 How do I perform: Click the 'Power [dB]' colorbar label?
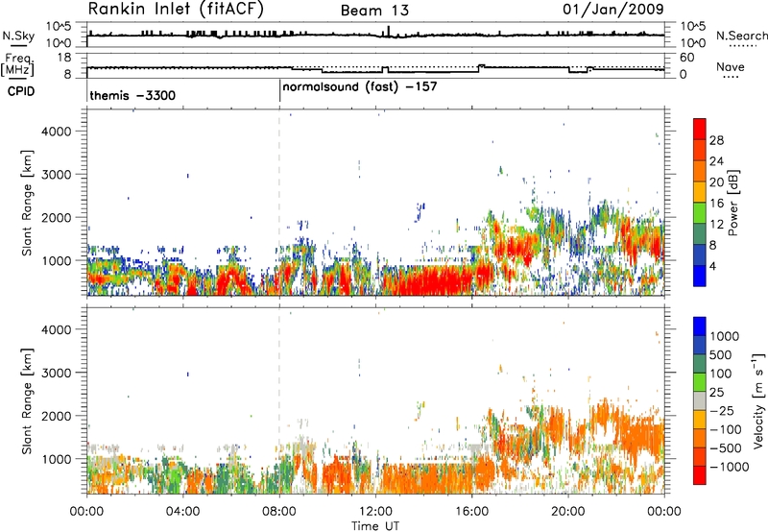[732, 203]
